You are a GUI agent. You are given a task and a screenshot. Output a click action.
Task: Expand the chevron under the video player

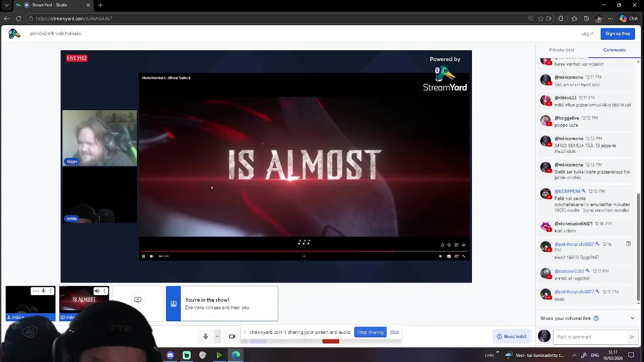pos(304,256)
